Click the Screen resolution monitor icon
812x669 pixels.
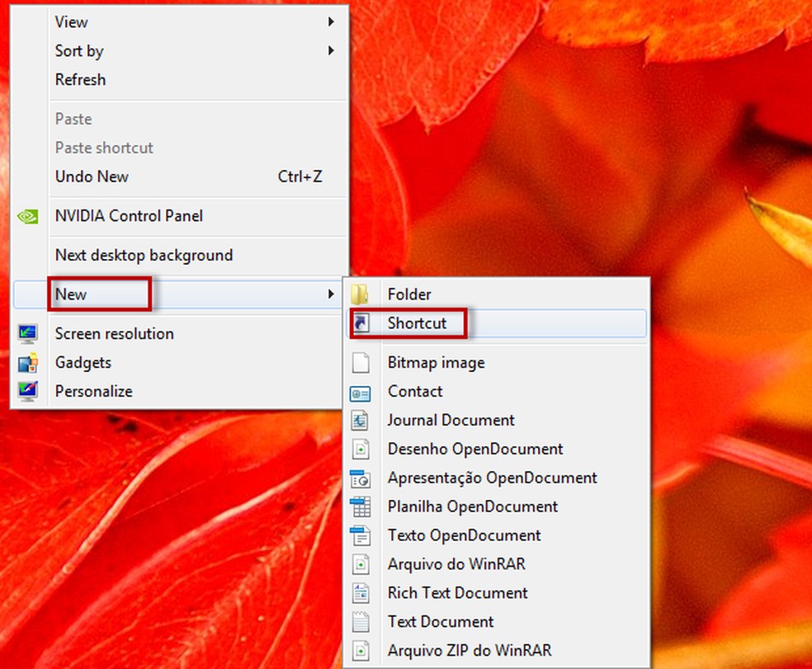tap(27, 334)
